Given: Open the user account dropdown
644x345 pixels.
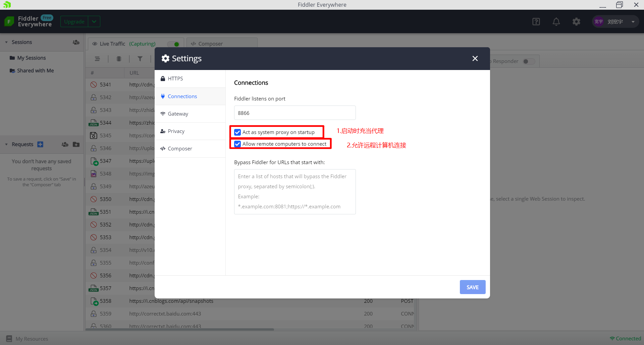Looking at the screenshot, I should coord(633,22).
